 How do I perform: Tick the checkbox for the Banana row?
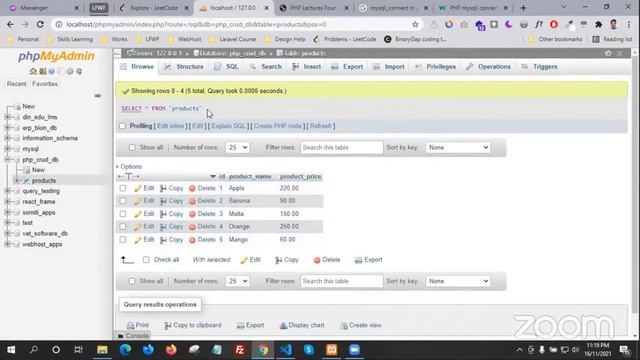click(123, 201)
